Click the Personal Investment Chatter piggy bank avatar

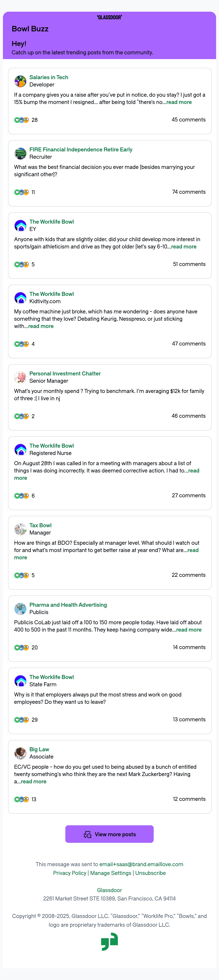click(x=20, y=377)
